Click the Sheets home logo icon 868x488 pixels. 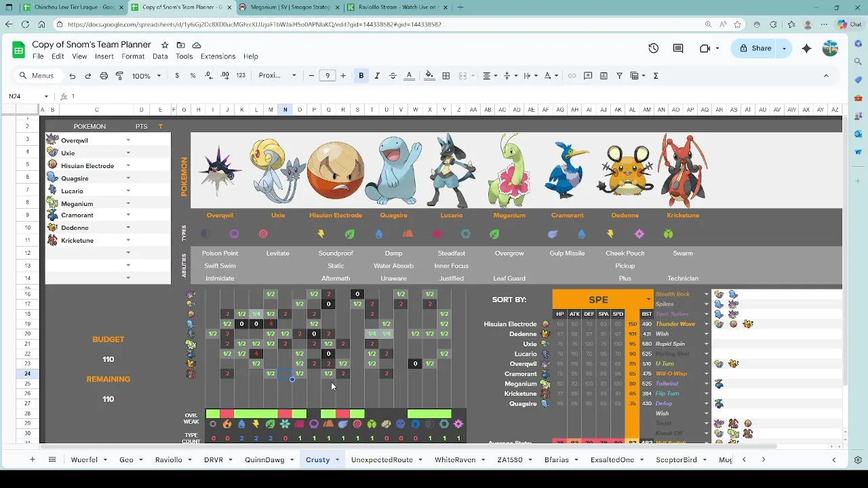pos(18,49)
